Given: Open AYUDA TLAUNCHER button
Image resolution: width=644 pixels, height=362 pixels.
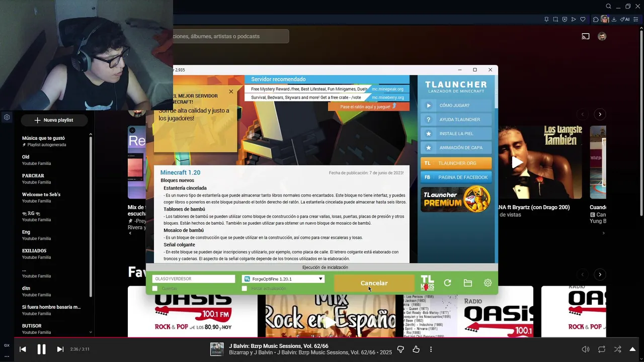Looking at the screenshot, I should pyautogui.click(x=456, y=120).
